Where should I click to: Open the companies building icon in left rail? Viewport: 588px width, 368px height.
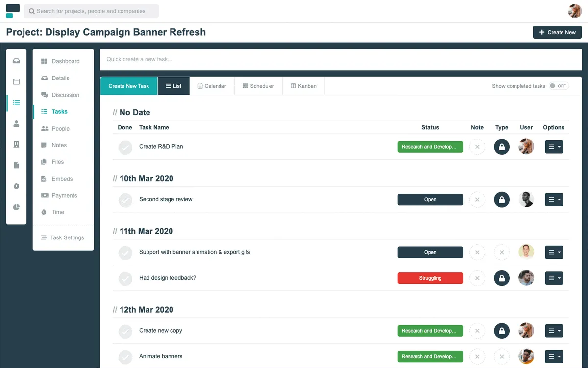coord(16,144)
